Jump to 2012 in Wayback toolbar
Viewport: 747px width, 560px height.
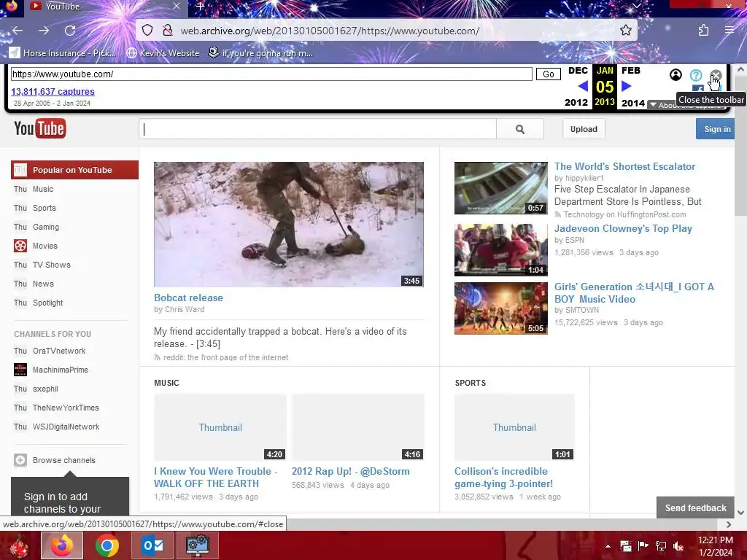(x=576, y=102)
